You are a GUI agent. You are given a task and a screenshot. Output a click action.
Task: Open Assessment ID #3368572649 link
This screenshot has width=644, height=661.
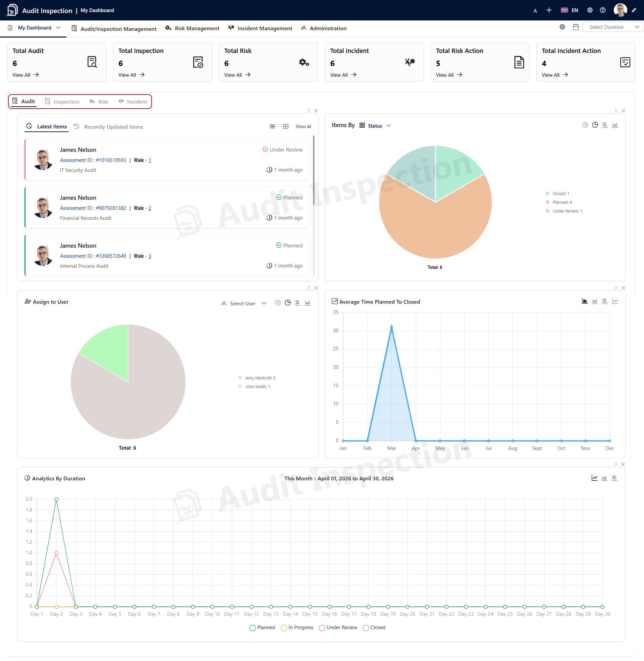[x=93, y=256]
